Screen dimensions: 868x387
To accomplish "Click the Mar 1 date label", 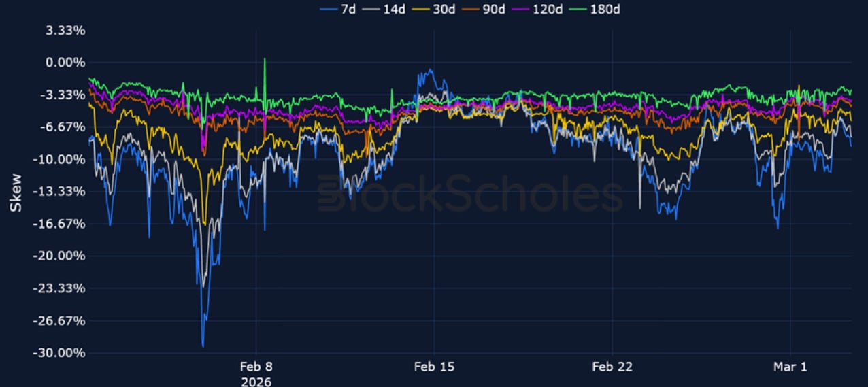I will [790, 367].
